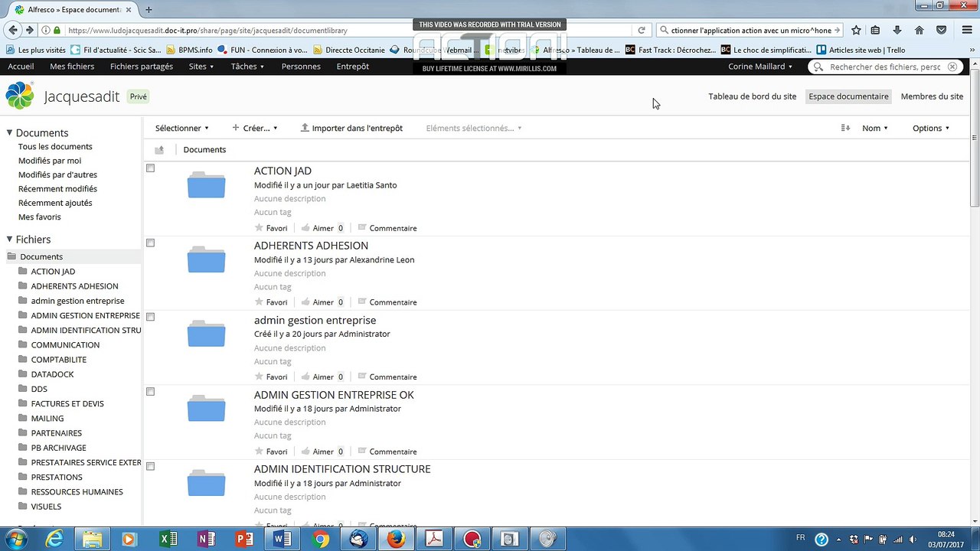Open Entrepôt in the top menu

353,67
